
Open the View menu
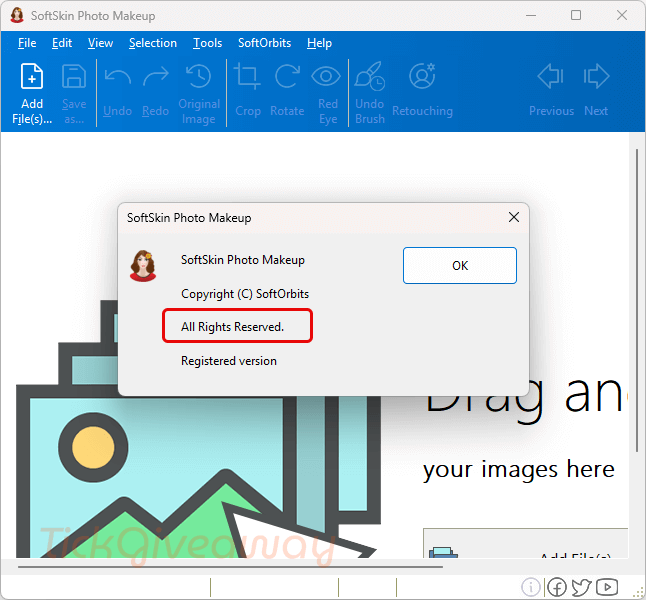[100, 43]
